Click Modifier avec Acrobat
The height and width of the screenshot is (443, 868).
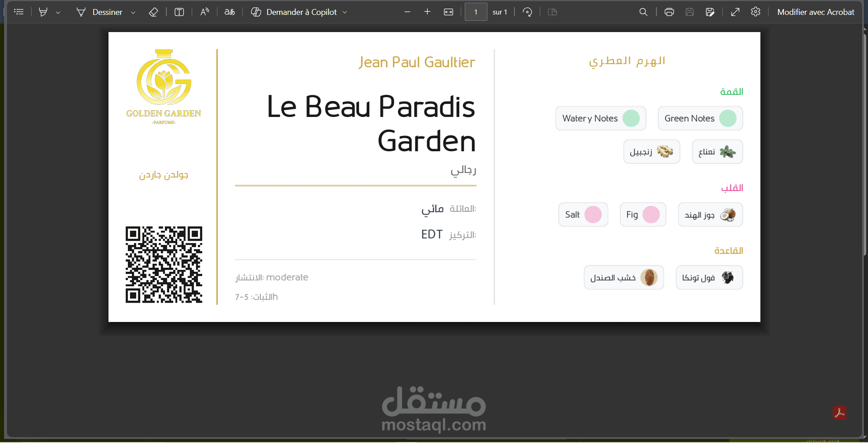coord(816,12)
